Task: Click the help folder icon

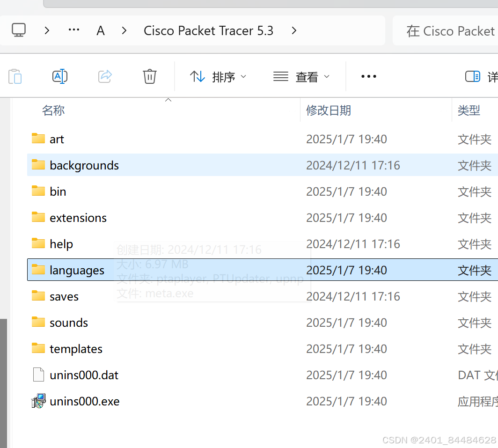Action: tap(38, 243)
